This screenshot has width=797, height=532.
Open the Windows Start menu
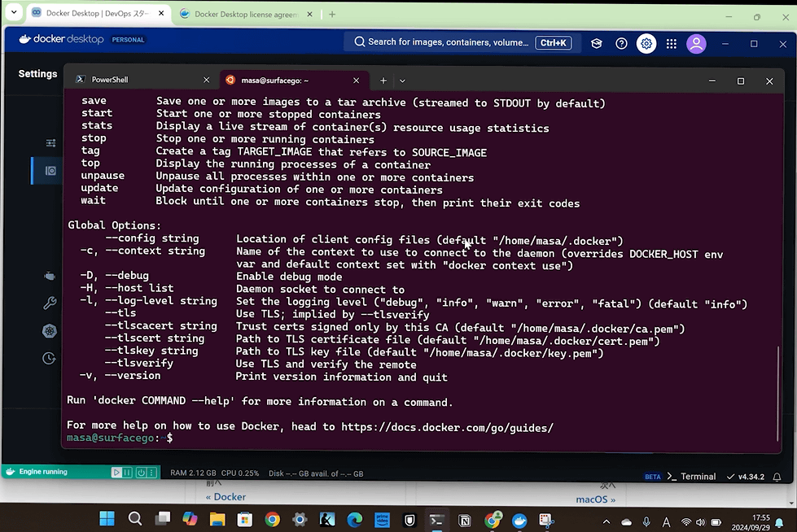coord(107,519)
